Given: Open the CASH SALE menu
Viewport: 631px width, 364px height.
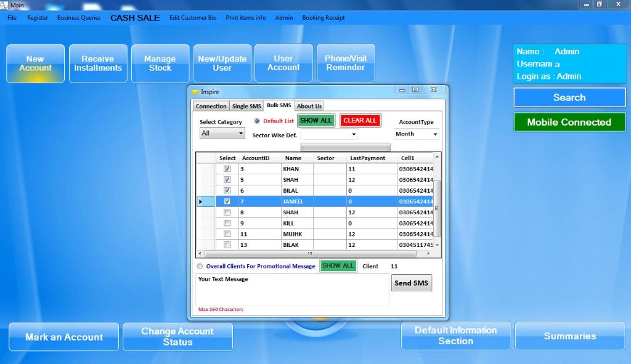Looking at the screenshot, I should (135, 18).
